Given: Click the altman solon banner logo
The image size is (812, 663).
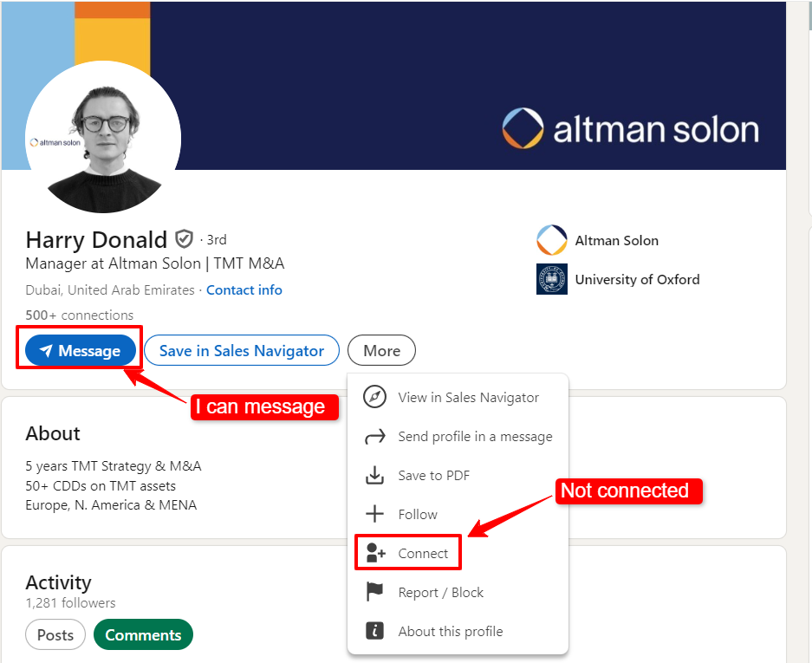Looking at the screenshot, I should (x=630, y=128).
